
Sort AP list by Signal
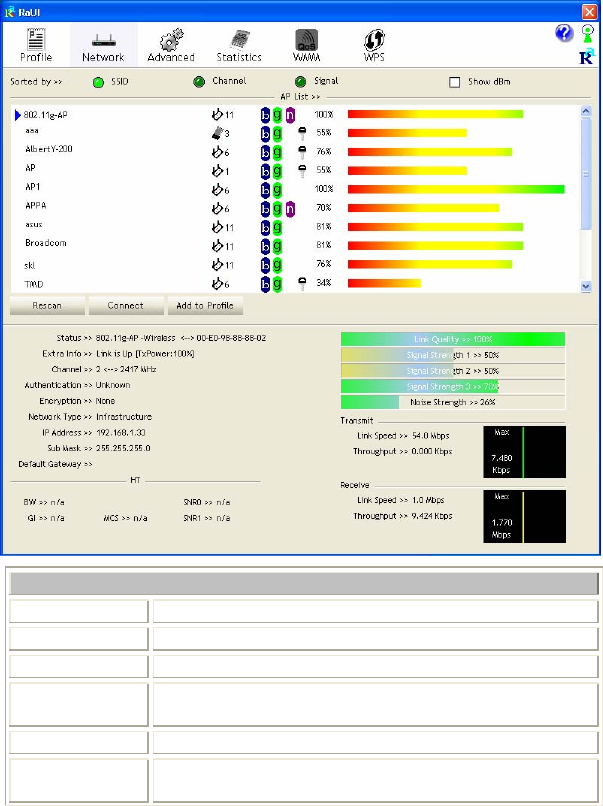click(301, 82)
